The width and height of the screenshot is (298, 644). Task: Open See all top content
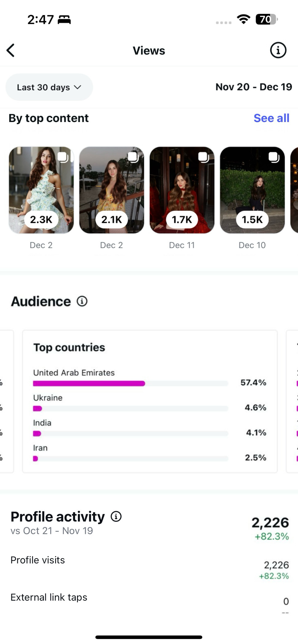point(271,118)
